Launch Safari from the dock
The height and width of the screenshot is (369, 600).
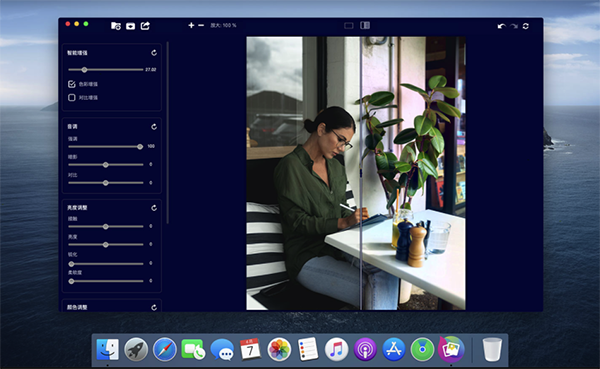[x=165, y=349]
